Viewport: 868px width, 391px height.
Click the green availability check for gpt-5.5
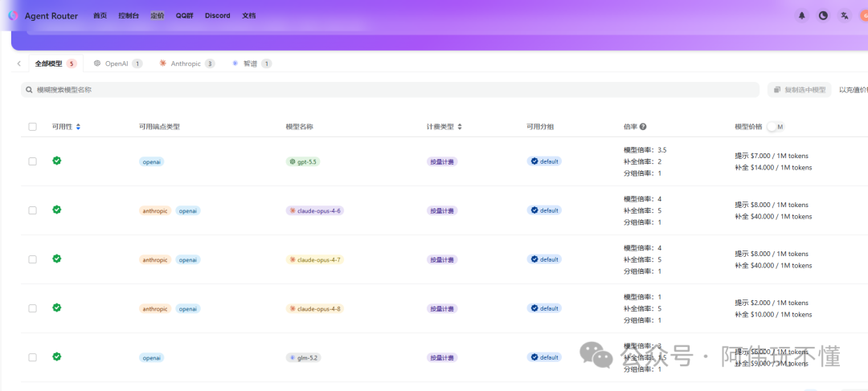point(56,161)
